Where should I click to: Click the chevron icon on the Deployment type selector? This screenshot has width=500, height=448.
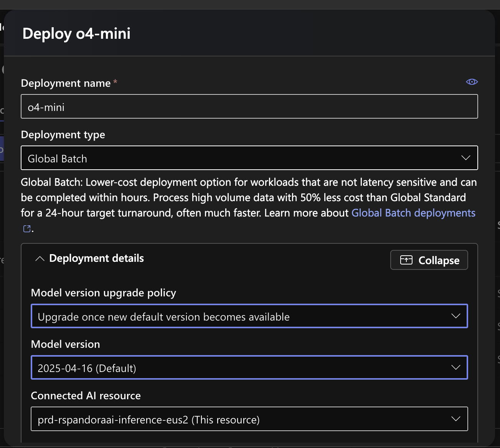tap(465, 157)
